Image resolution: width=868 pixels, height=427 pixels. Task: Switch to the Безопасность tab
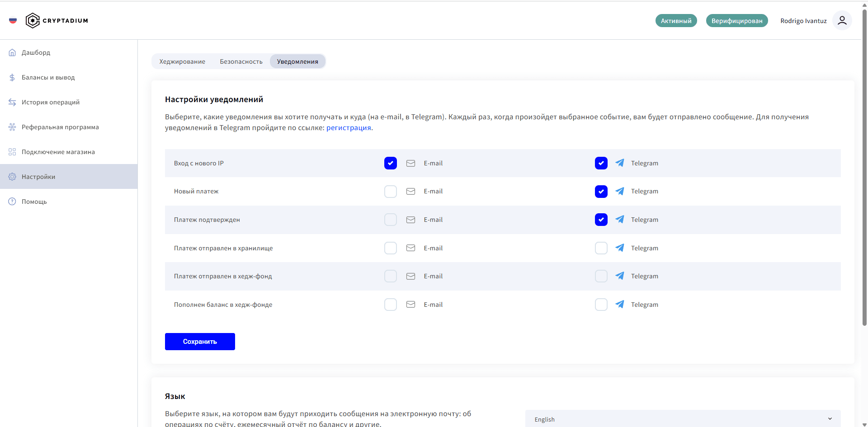[241, 61]
